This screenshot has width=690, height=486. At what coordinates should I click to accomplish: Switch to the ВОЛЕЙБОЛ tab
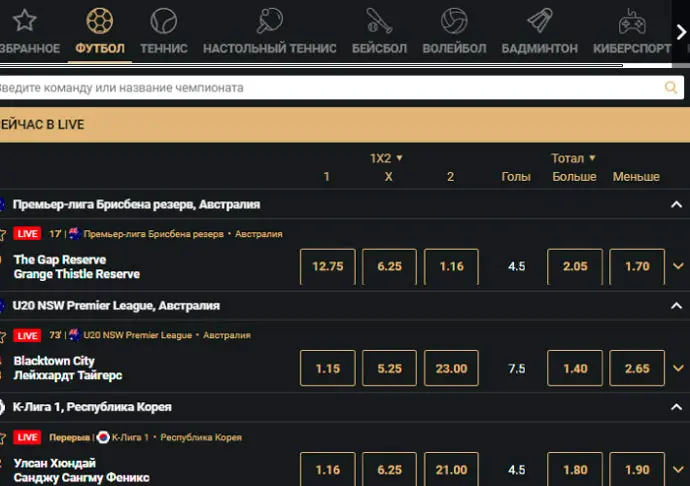[454, 48]
